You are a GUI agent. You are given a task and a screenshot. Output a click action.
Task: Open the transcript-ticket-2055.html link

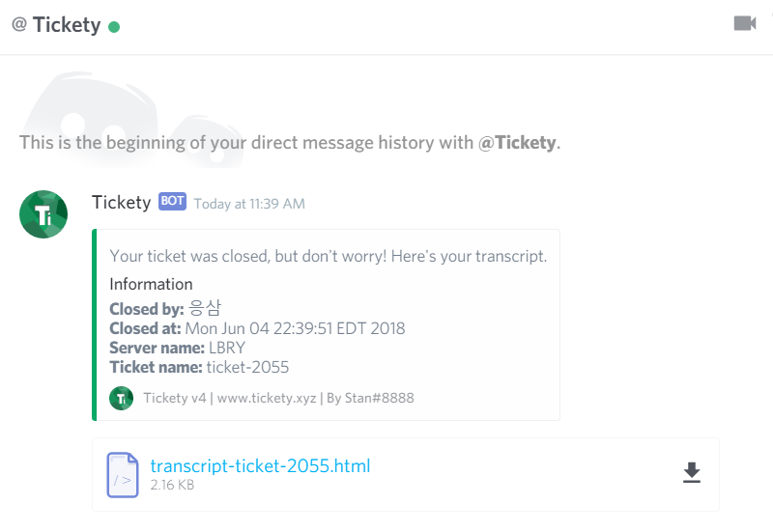(x=260, y=465)
